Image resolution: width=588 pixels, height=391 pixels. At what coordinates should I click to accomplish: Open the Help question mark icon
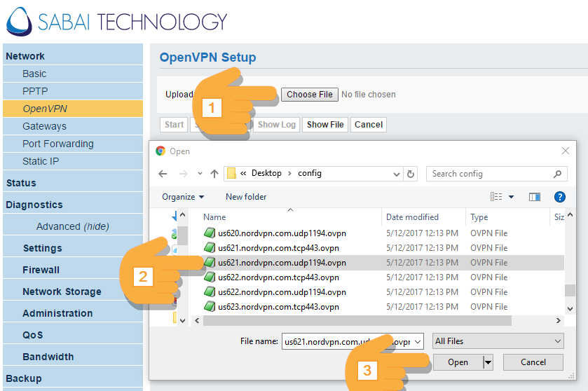[x=559, y=197]
